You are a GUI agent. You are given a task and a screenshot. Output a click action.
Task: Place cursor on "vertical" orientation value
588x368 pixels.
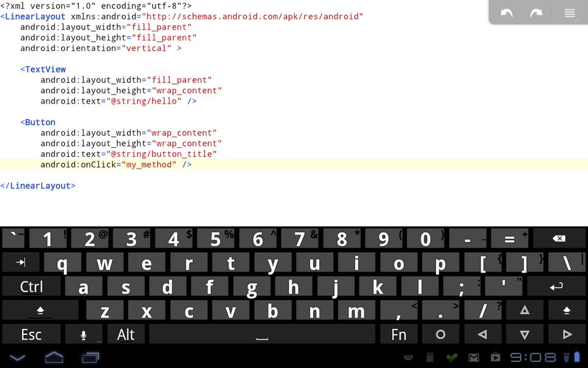[146, 48]
